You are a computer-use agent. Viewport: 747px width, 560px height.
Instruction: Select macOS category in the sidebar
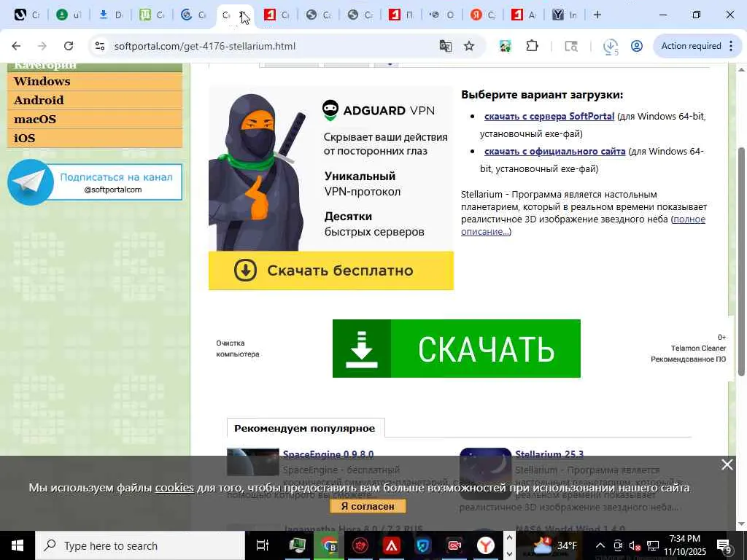[x=94, y=120]
